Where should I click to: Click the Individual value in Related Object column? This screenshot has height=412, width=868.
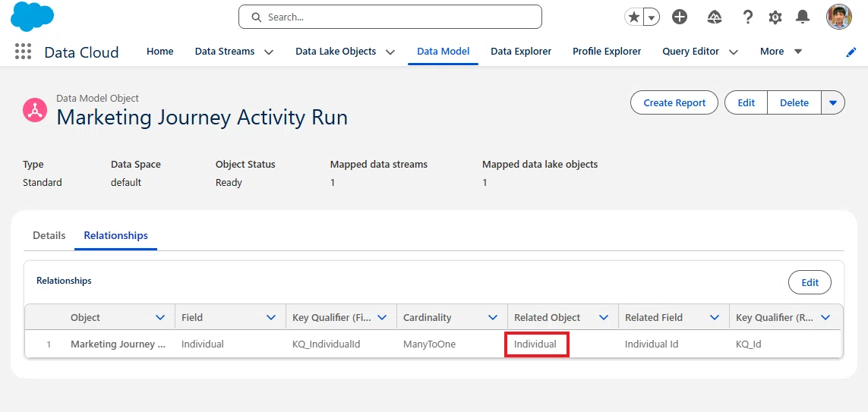[535, 344]
